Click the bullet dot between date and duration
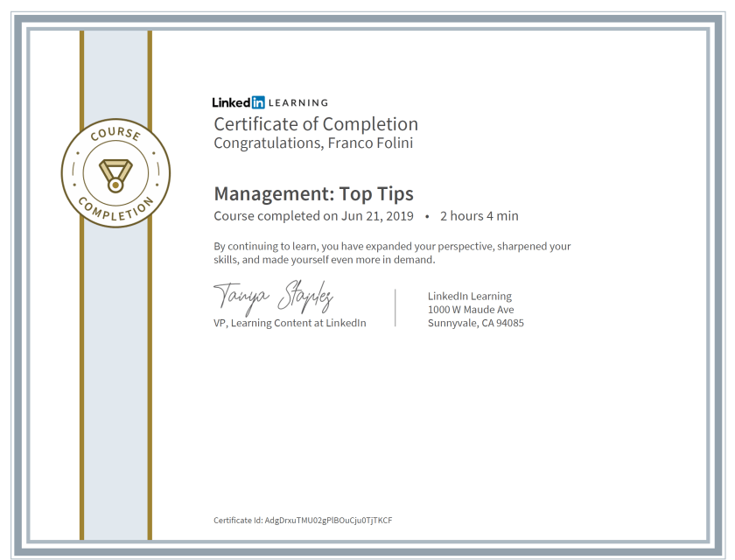This screenshot has height=560, width=735. tap(426, 216)
